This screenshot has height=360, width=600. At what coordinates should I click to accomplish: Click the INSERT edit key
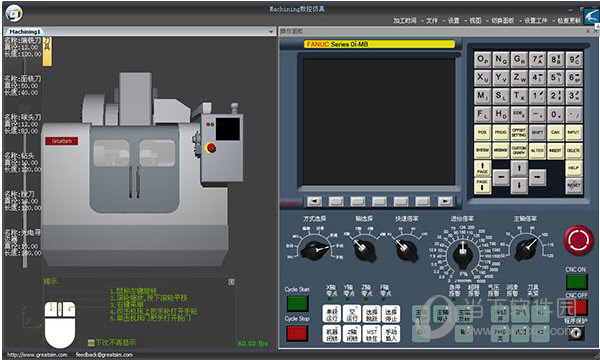tap(556, 150)
